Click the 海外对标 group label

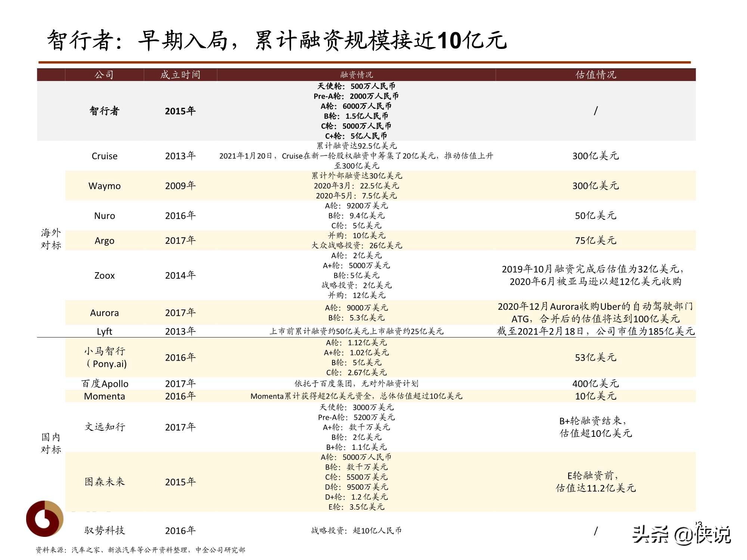(x=51, y=239)
